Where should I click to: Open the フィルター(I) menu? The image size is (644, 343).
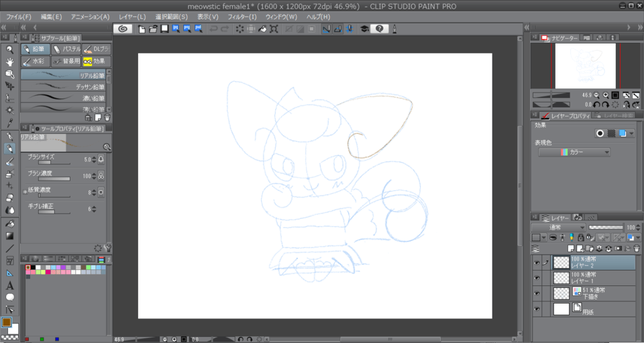click(x=242, y=17)
